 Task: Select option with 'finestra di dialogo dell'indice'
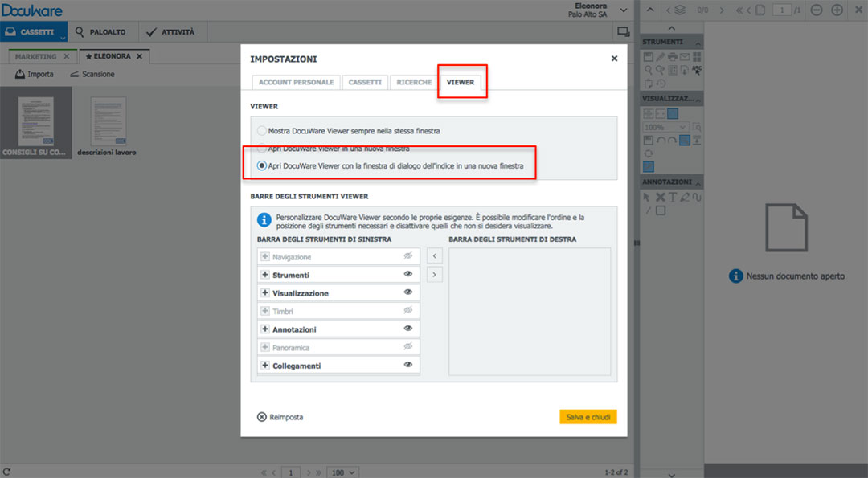(x=261, y=166)
